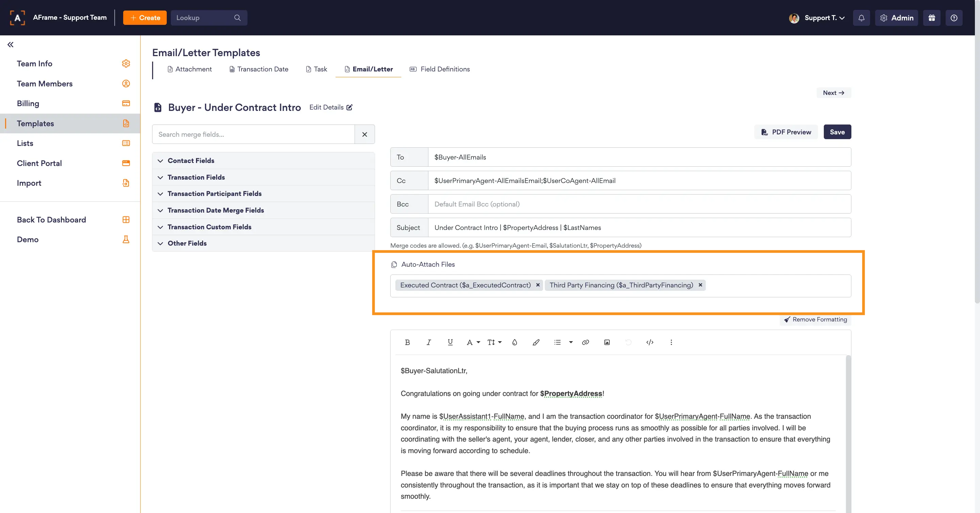Open the editor's more options menu

click(x=671, y=342)
